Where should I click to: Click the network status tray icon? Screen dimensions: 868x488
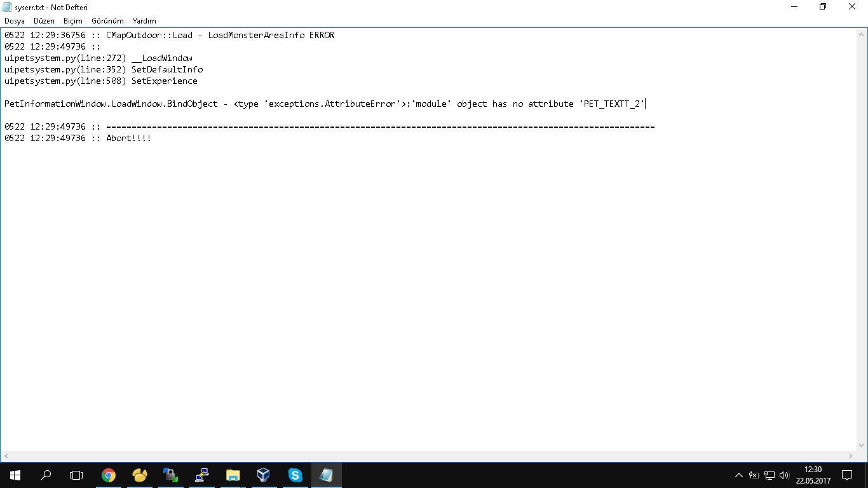[x=770, y=475]
